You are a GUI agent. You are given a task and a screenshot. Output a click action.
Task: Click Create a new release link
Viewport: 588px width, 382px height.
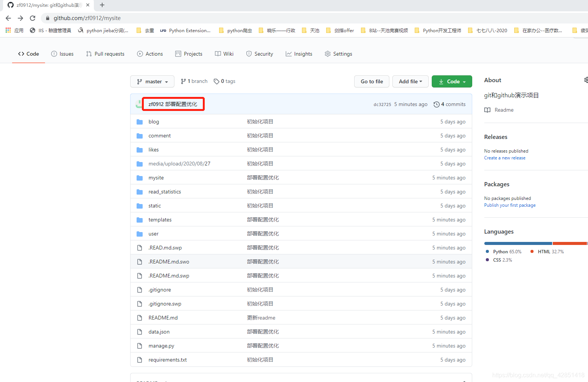point(505,158)
